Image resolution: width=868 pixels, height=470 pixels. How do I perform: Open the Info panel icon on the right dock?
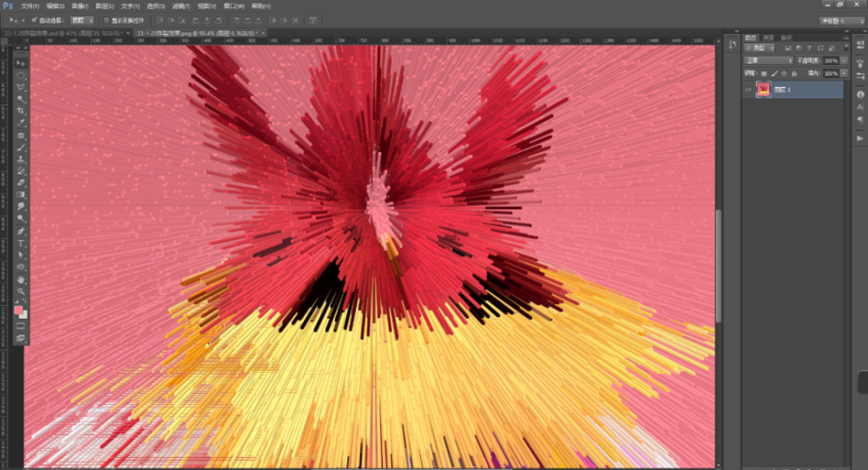pos(860,95)
